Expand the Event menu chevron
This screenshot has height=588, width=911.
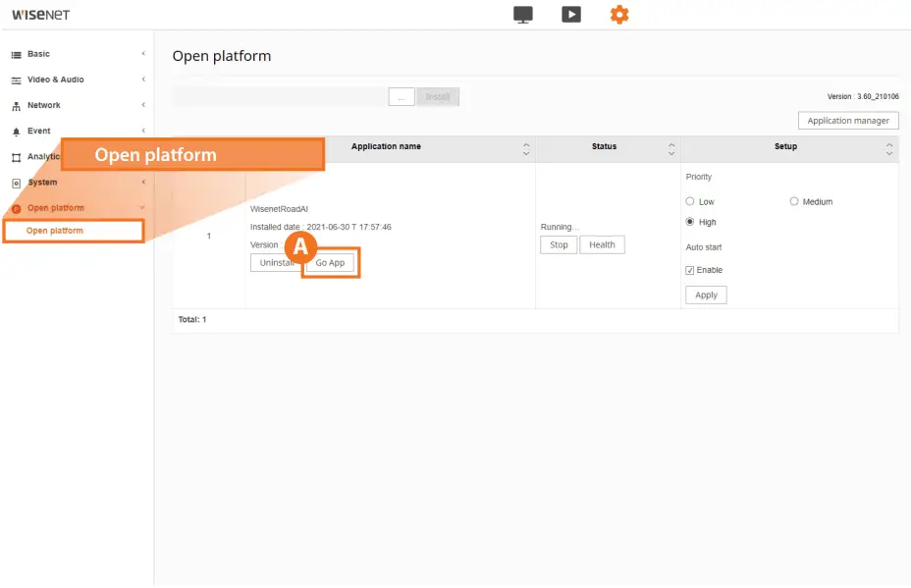tap(143, 131)
